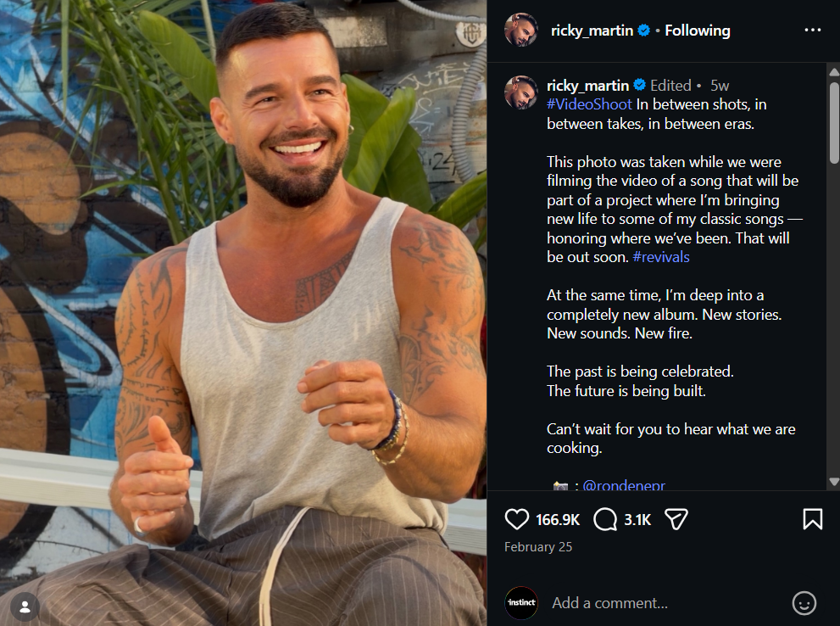Click the caption scrollbar thumb

833,122
